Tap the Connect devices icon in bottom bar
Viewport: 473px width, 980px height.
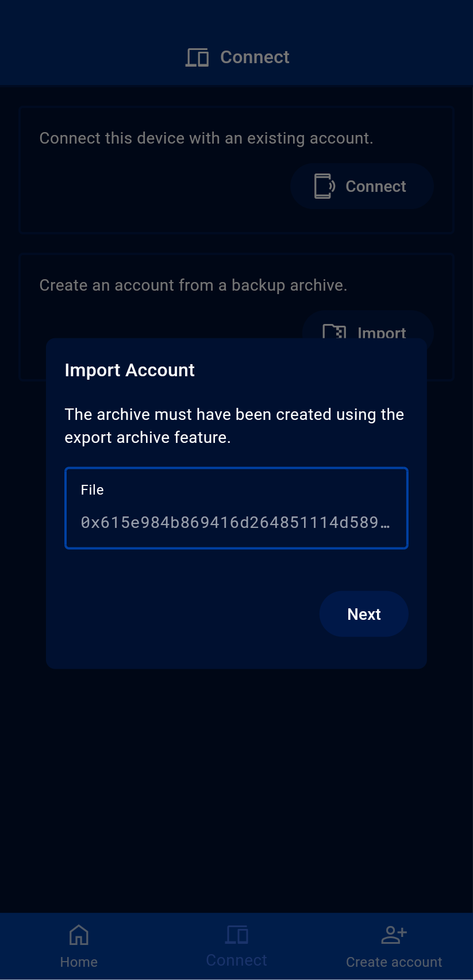click(236, 934)
